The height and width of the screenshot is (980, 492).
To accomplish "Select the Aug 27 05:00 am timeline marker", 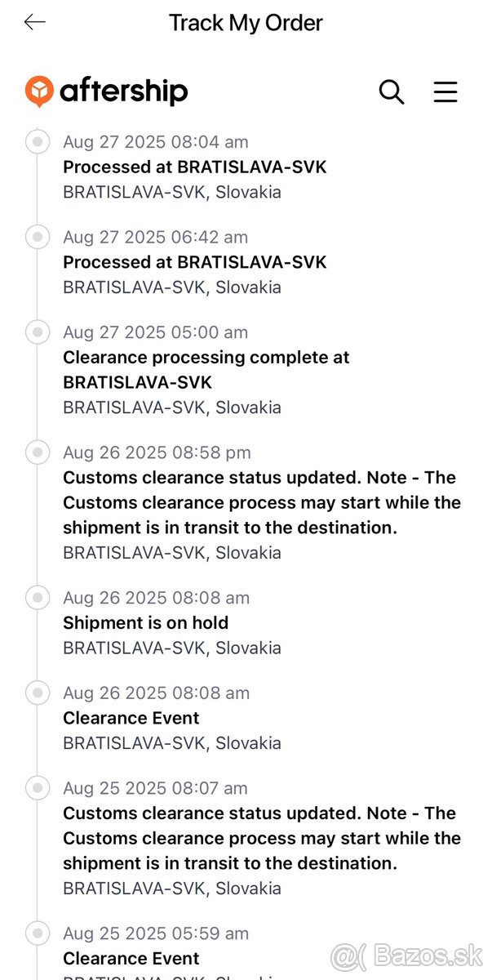I will tap(37, 332).
